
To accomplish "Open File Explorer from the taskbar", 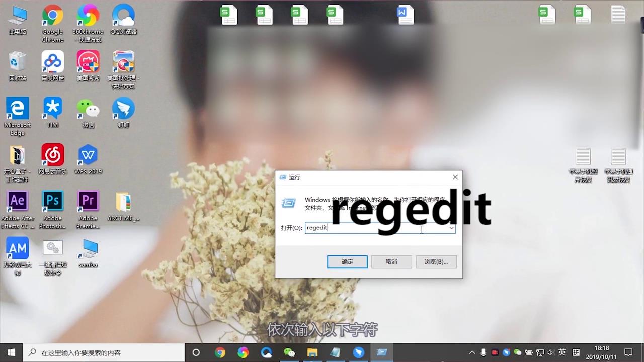I will 312,352.
